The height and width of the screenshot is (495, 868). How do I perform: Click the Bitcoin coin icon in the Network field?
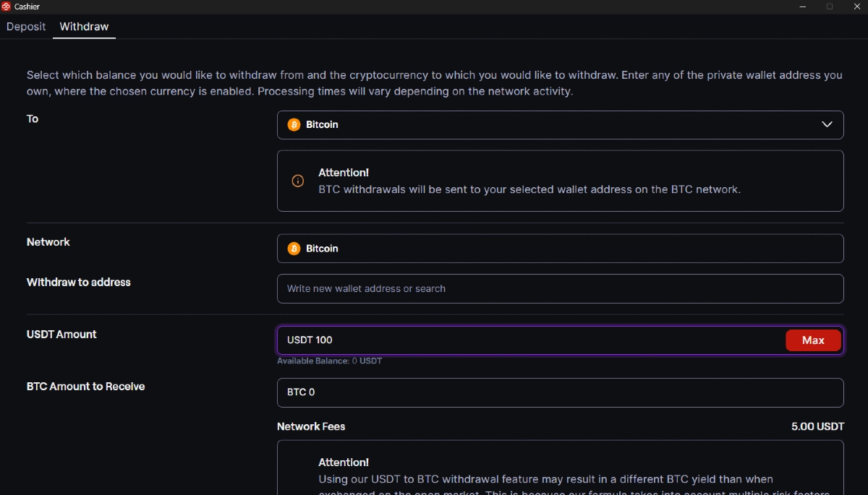click(x=294, y=249)
